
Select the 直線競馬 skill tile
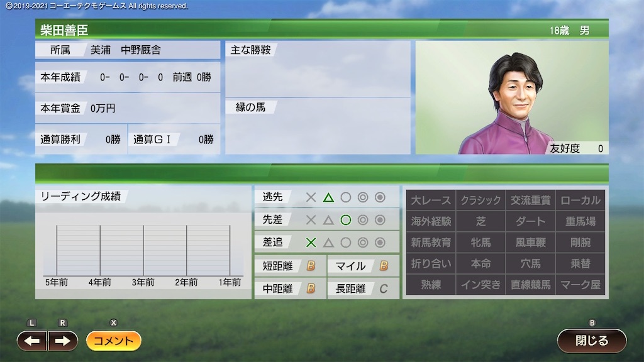pyautogui.click(x=530, y=285)
